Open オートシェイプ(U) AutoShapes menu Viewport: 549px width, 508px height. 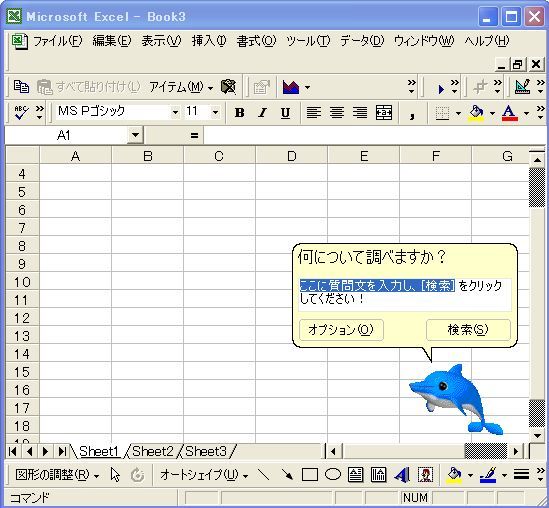point(204,475)
